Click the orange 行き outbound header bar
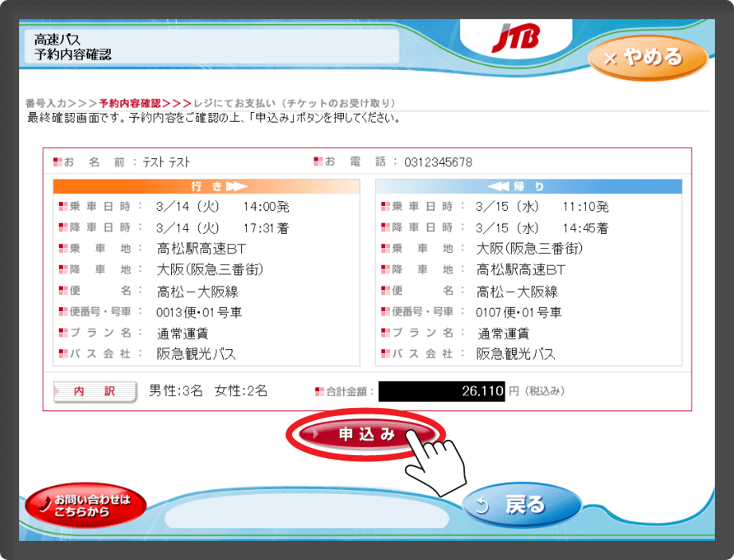This screenshot has height=560, width=734. point(206,187)
